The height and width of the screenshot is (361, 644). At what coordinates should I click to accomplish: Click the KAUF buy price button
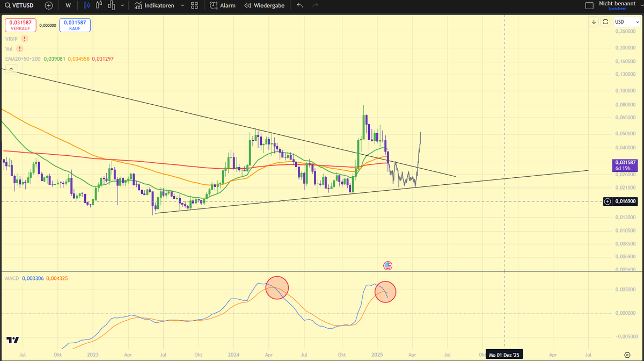75,25
